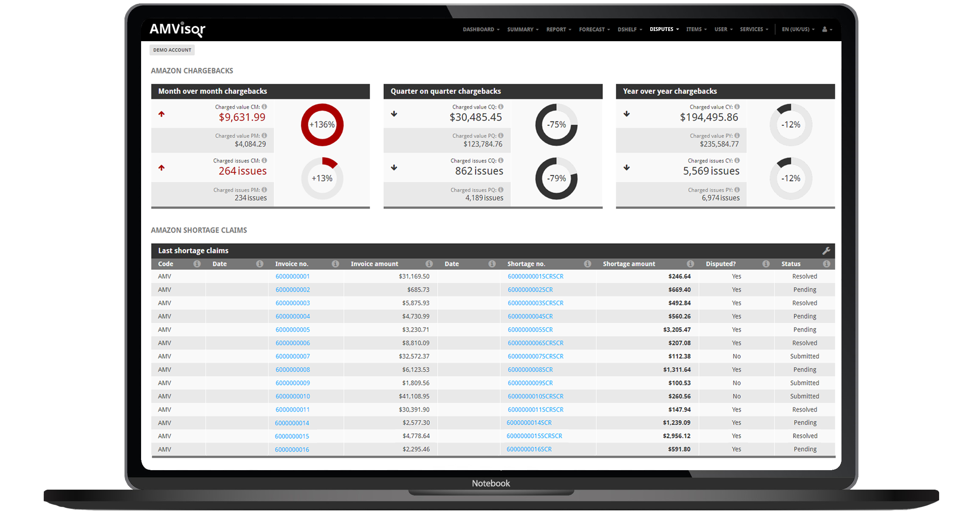Image resolution: width=980 pixels, height=516 pixels.
Task: Click the wrench settings icon in shortage claims
Action: coord(826,251)
